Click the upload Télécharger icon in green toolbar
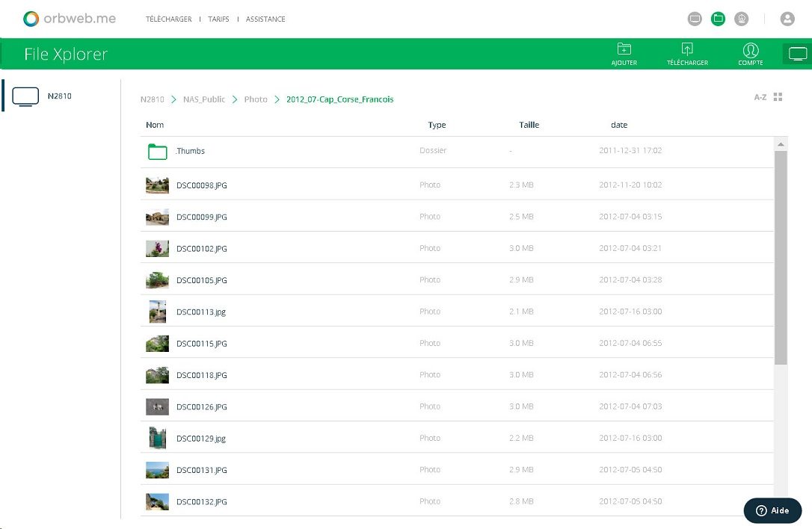 click(x=687, y=50)
